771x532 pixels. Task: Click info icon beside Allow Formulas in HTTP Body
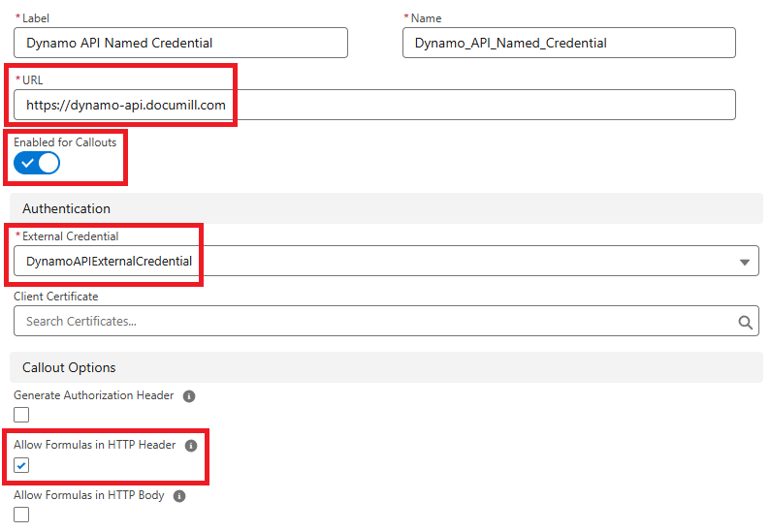tap(177, 496)
